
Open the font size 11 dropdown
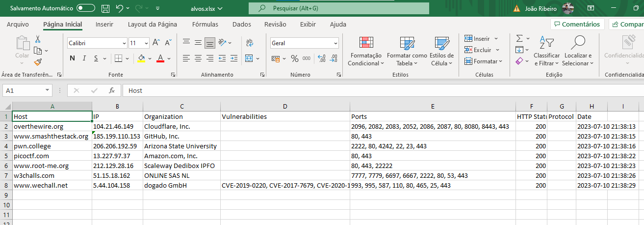point(139,43)
